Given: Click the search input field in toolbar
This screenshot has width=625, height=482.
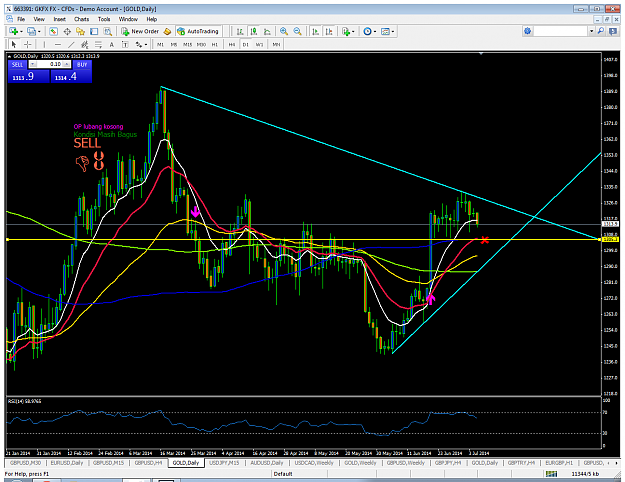Looking at the screenshot, I should pos(561,31).
